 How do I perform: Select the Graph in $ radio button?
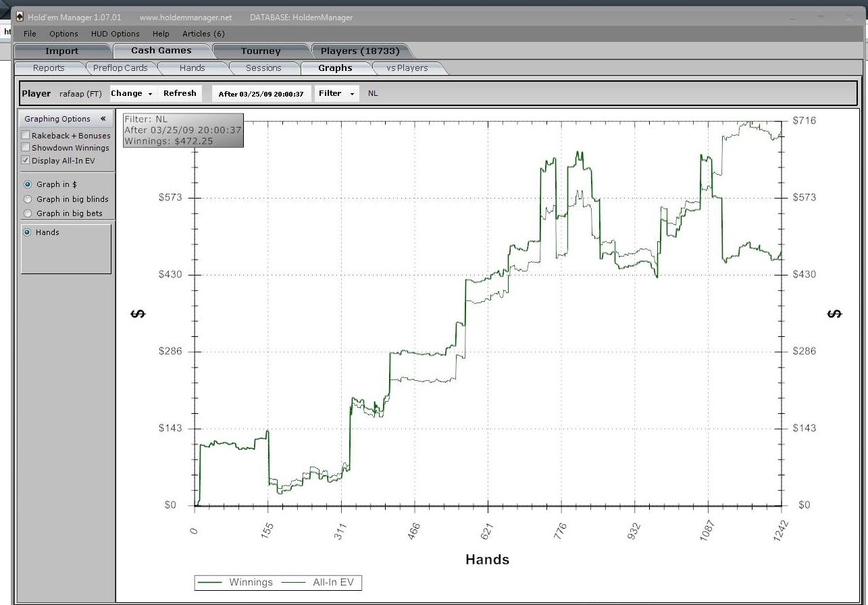(28, 184)
